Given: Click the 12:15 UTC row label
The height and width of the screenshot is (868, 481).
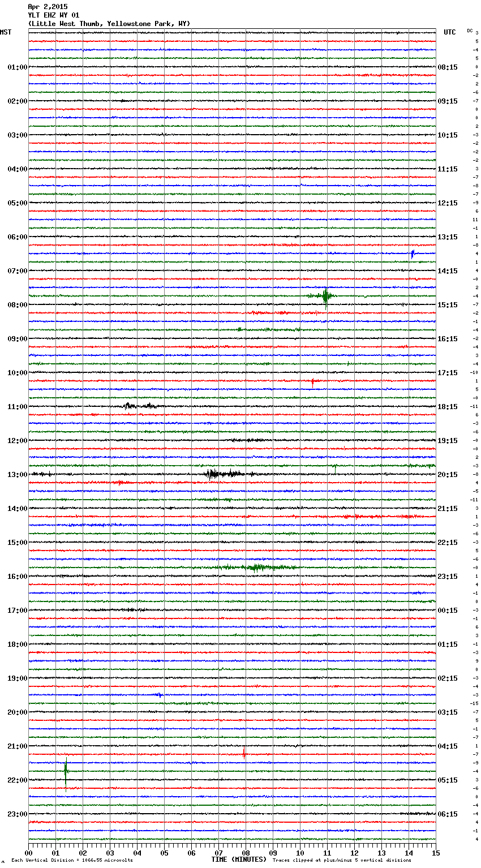Looking at the screenshot, I should [x=448, y=203].
